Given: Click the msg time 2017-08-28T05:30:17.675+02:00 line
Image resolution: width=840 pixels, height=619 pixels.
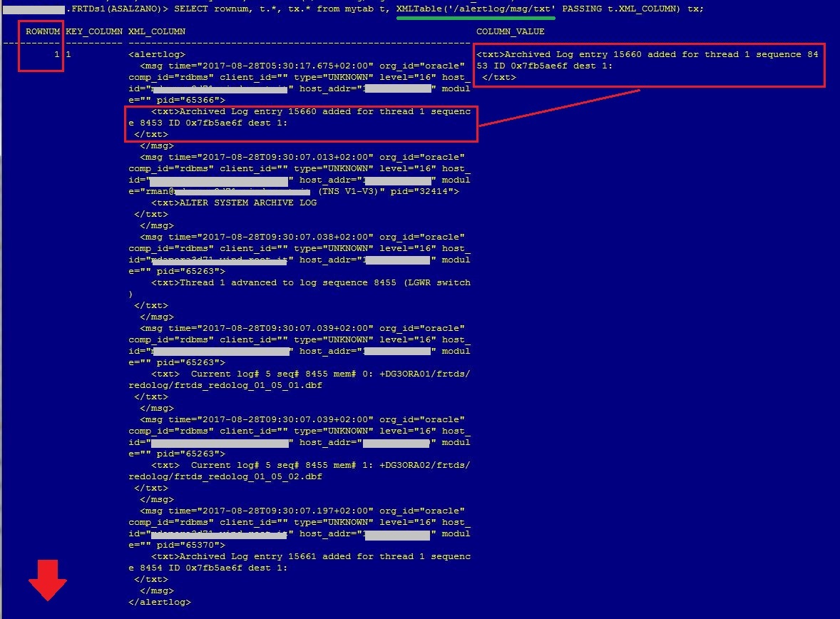Looking at the screenshot, I should (x=302, y=66).
